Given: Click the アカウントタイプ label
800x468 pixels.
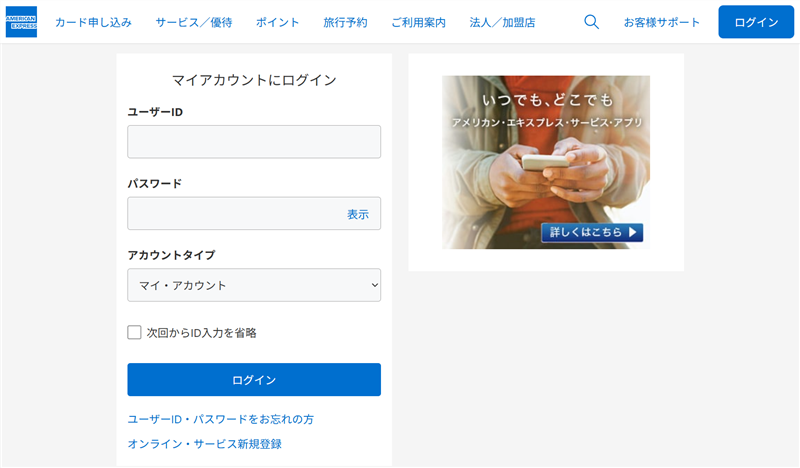Looking at the screenshot, I should pos(171,255).
